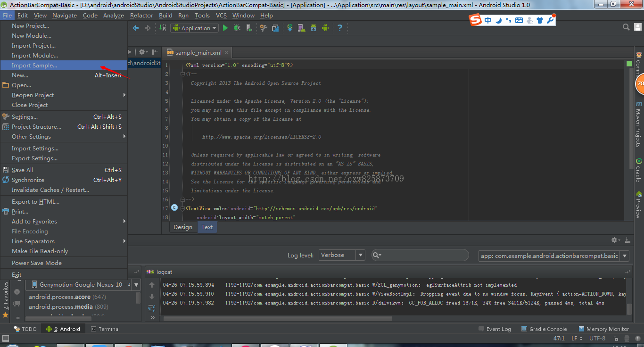Attach debugger to Android process icon
The width and height of the screenshot is (644, 347).
[x=249, y=28]
